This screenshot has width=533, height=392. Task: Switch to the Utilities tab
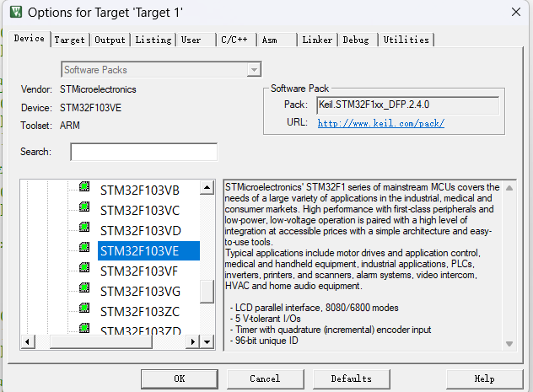[x=406, y=40]
